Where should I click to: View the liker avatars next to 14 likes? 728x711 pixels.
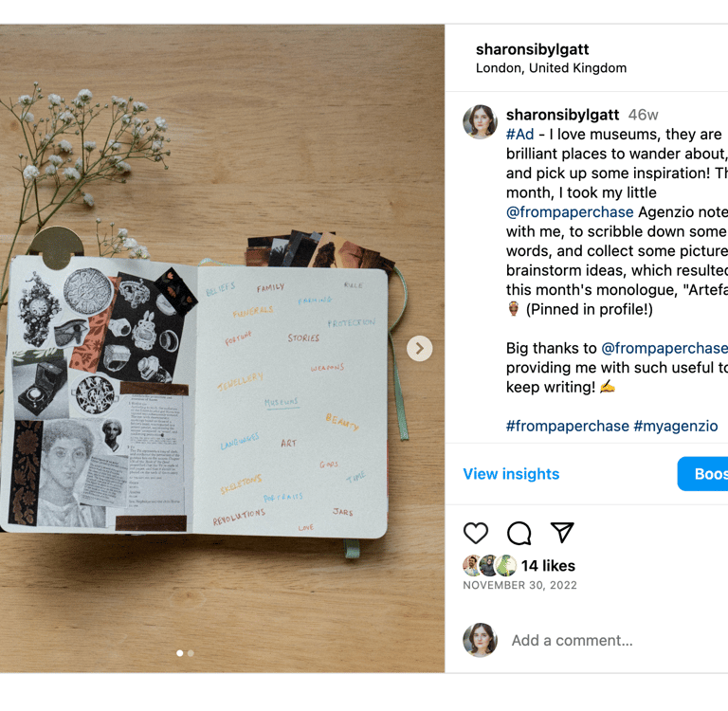point(490,566)
